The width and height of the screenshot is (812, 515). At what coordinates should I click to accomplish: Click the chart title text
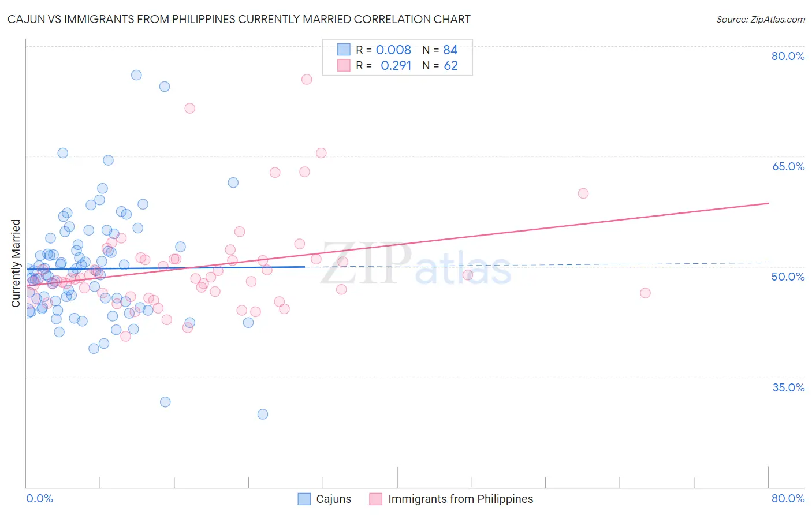pos(239,19)
